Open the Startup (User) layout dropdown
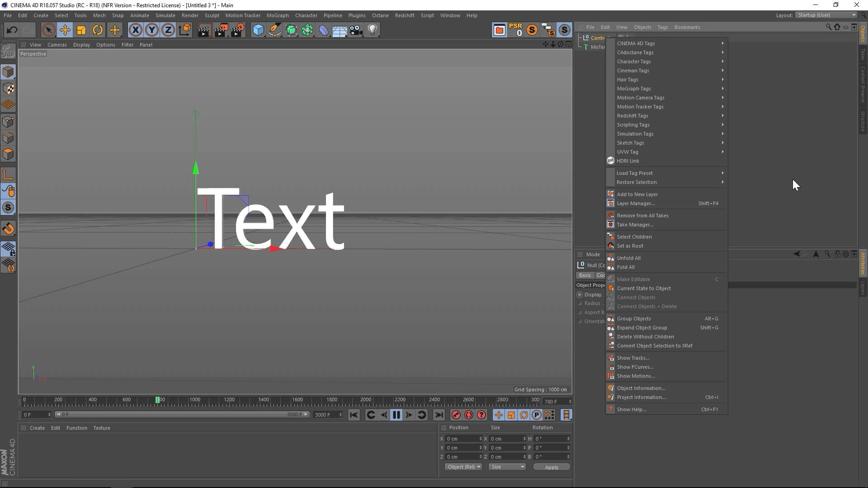 coord(826,15)
